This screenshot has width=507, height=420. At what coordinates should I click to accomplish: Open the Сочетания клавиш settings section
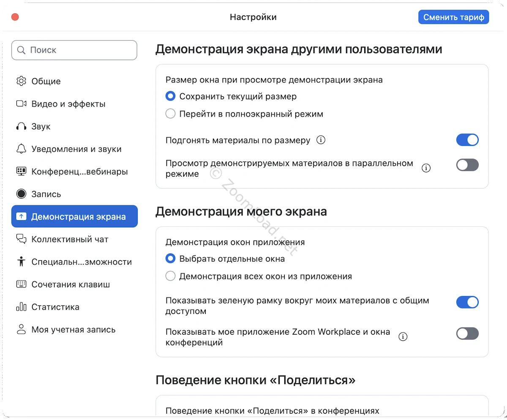[71, 284]
